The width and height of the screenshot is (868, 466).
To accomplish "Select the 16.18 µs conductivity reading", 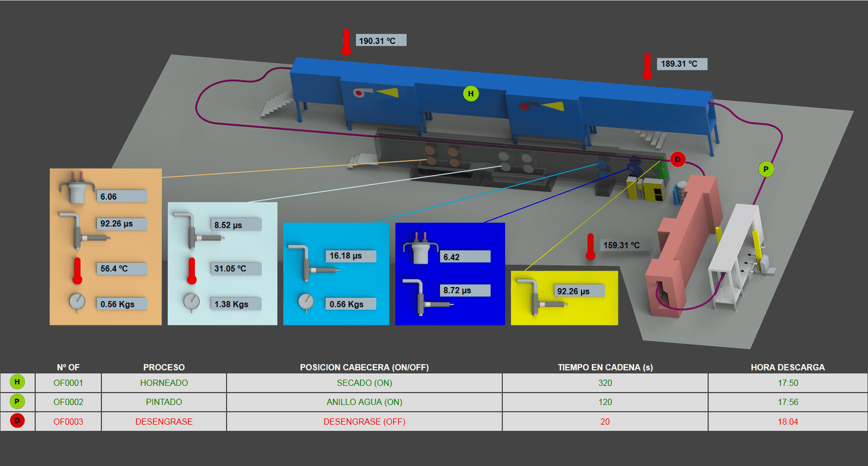I will click(x=352, y=256).
